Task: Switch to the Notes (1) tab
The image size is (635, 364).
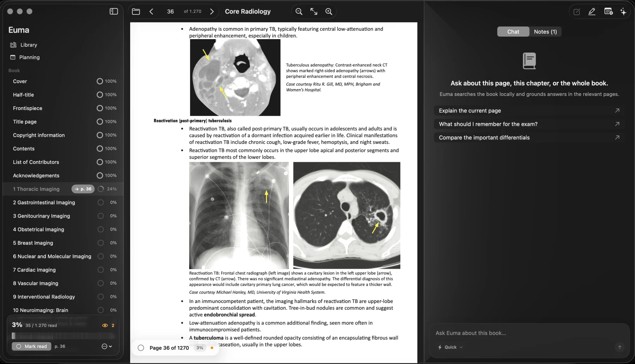Action: click(545, 32)
